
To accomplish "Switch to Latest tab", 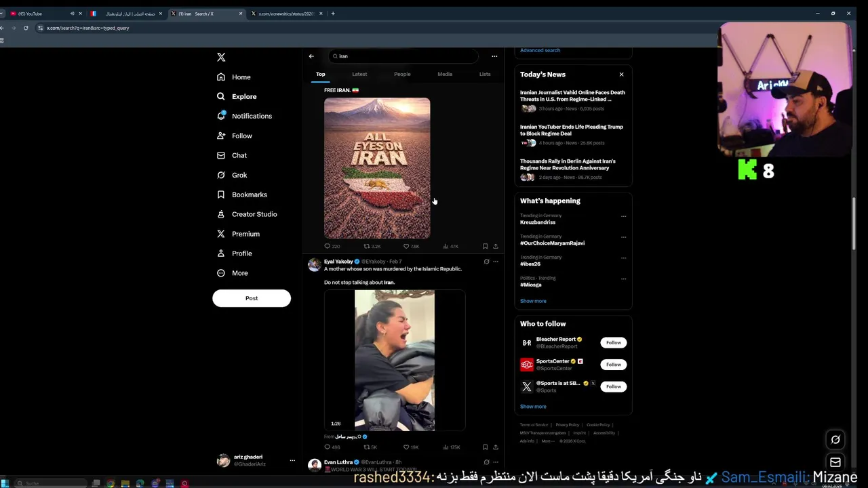I will click(x=359, y=74).
